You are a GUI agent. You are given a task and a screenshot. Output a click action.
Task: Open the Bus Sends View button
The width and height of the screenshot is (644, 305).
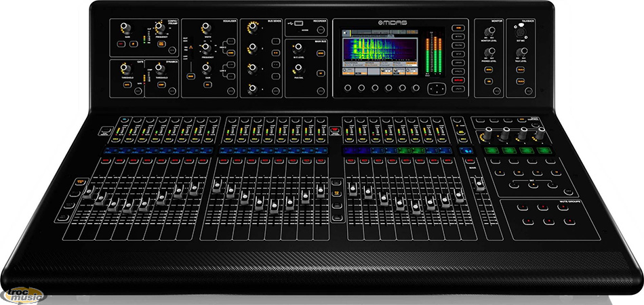pos(276,91)
